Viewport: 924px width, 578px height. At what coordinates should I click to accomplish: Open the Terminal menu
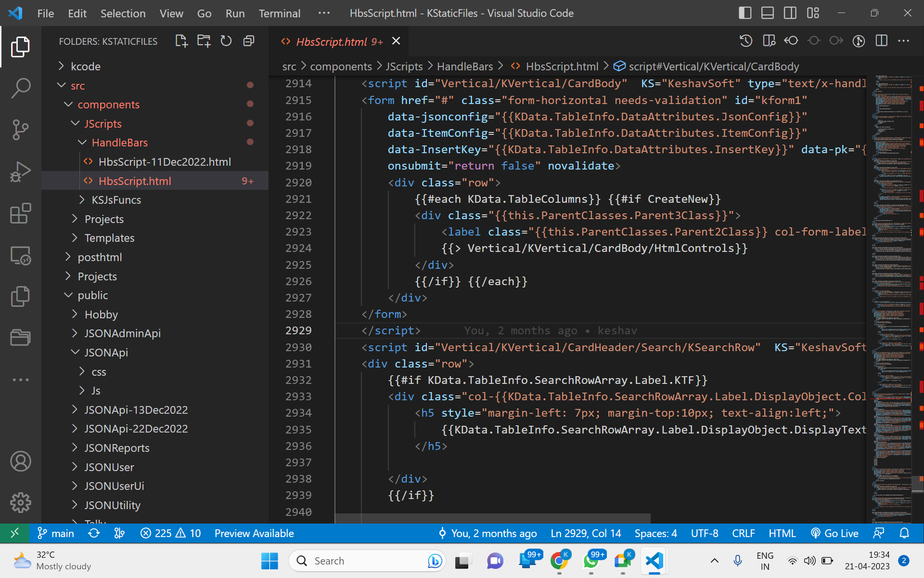(279, 13)
